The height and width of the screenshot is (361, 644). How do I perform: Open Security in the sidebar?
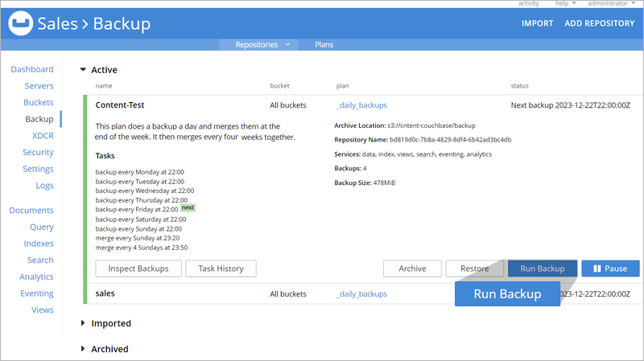click(x=38, y=152)
